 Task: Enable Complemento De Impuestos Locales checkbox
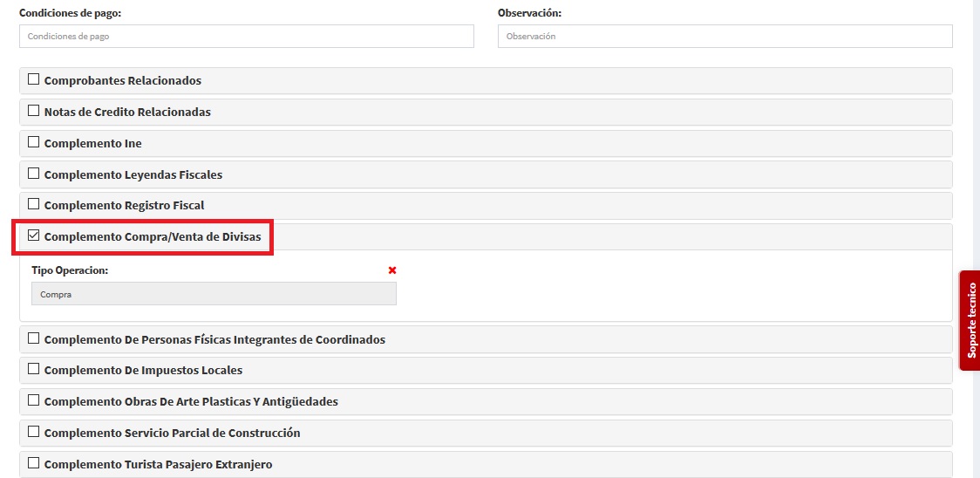pyautogui.click(x=34, y=369)
